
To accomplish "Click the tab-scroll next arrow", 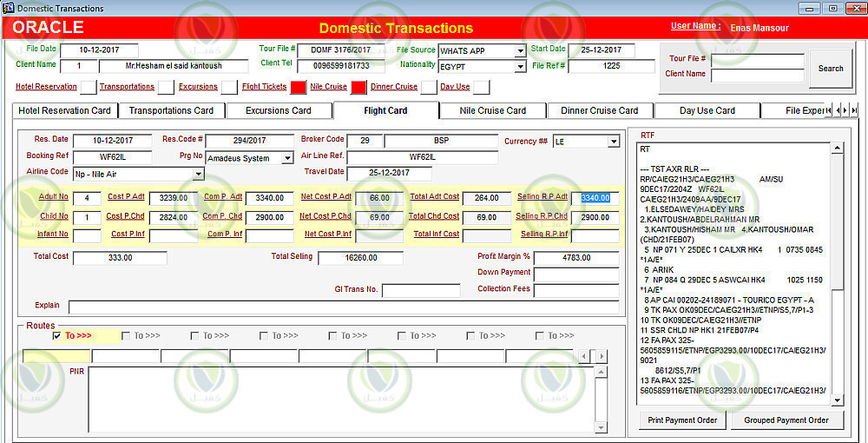I will click(845, 111).
